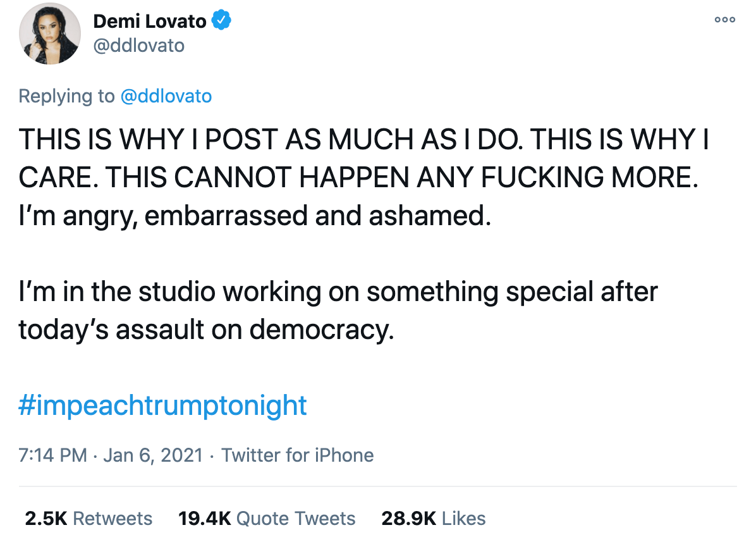Open the Twitter for iPhone source link

click(297, 455)
